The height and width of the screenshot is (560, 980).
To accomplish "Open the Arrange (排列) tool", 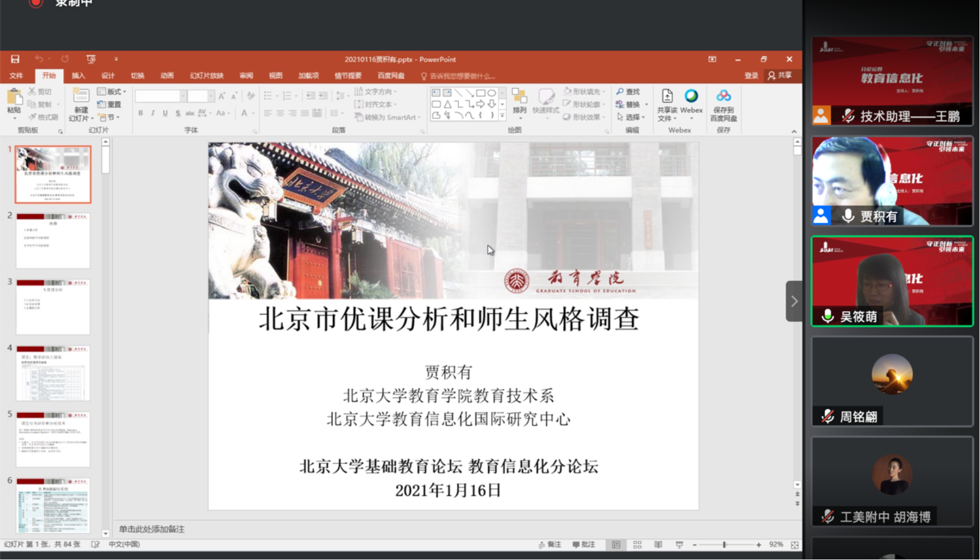I will pyautogui.click(x=519, y=101).
